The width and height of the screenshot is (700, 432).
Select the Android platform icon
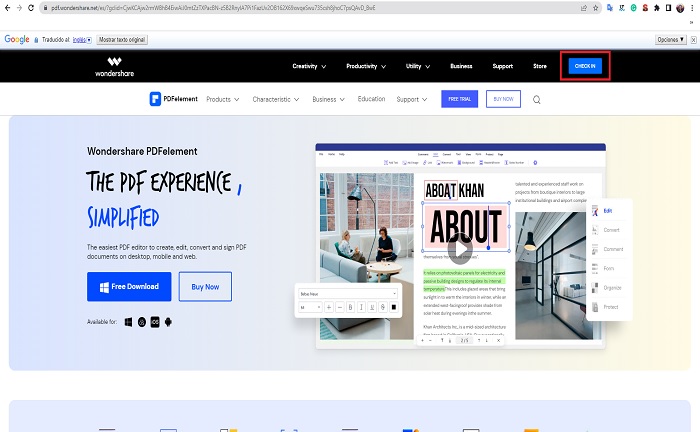pyautogui.click(x=168, y=322)
